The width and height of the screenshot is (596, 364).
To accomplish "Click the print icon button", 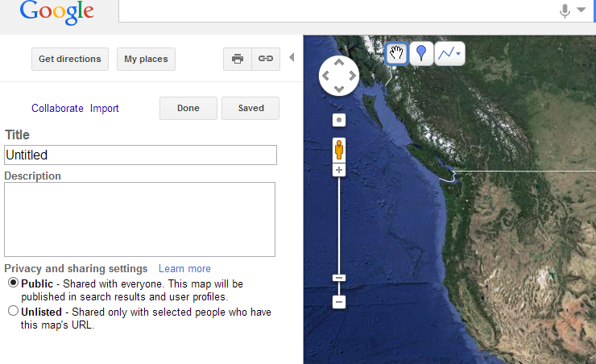I will click(238, 59).
